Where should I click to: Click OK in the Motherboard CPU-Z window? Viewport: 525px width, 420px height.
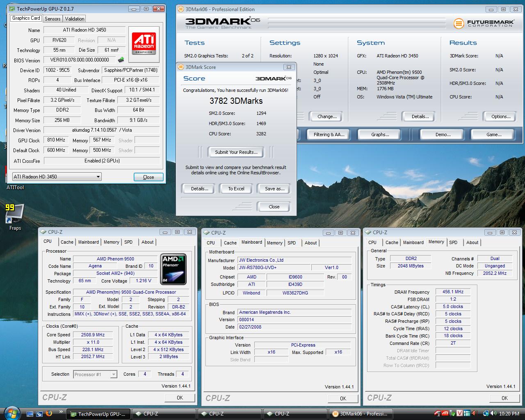tap(343, 398)
